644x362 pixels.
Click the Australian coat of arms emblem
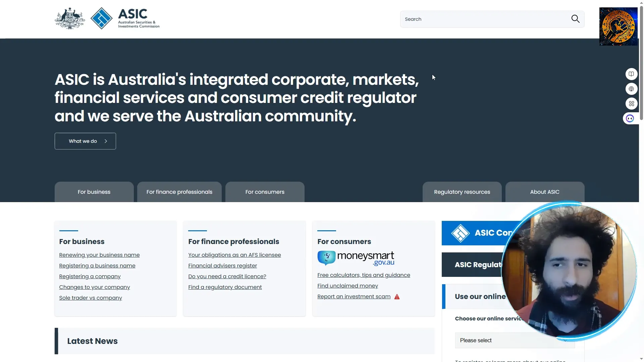(x=70, y=18)
